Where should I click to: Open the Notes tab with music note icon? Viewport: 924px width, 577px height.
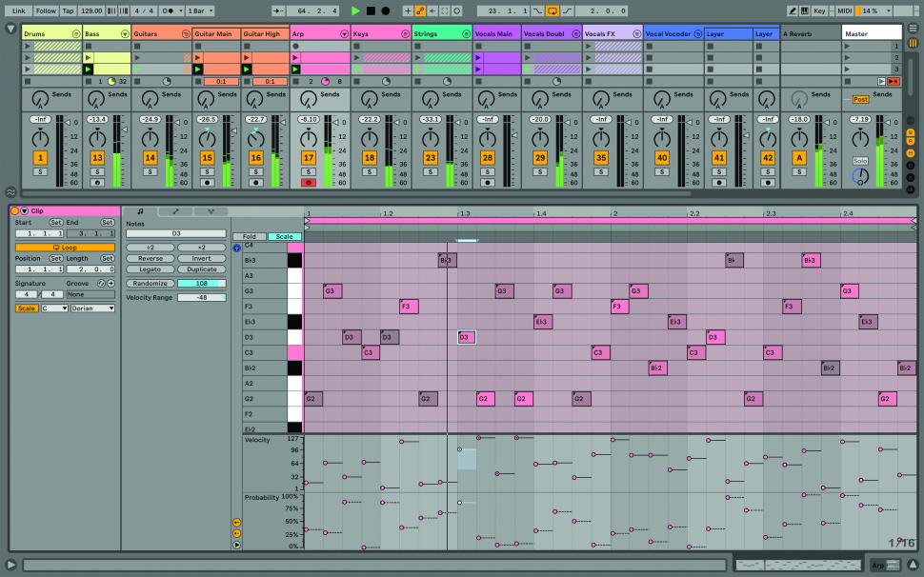click(x=140, y=211)
